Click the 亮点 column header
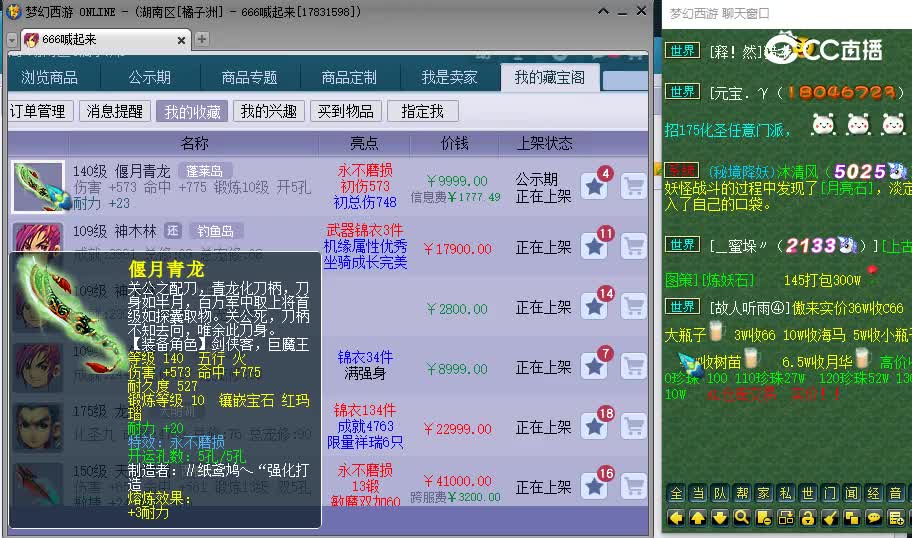 (x=364, y=143)
